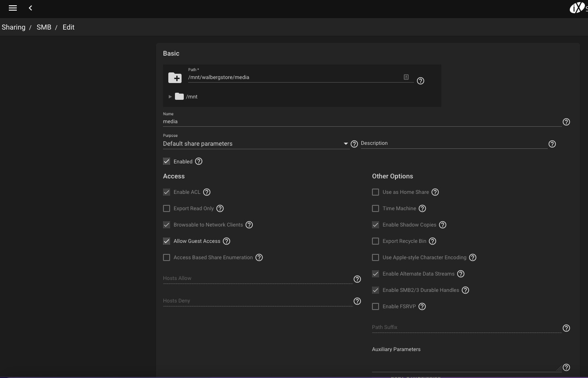Click the small icon inside Path field
The width and height of the screenshot is (588, 378).
[x=406, y=77]
